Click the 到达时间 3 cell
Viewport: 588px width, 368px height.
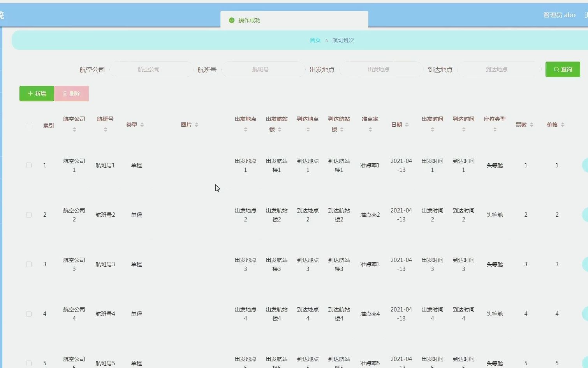point(463,264)
